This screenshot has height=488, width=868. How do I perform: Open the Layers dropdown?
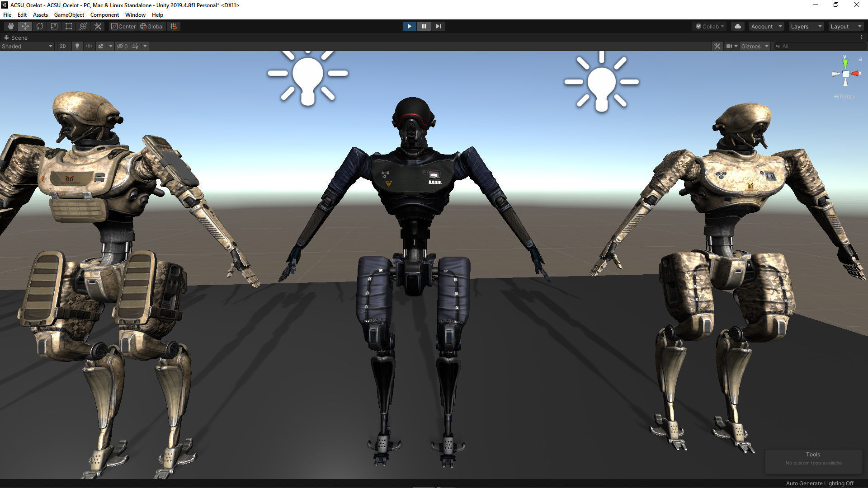(806, 26)
